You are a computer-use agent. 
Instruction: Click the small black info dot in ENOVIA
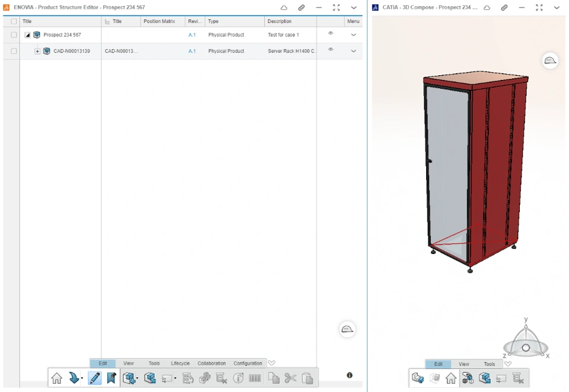point(350,375)
